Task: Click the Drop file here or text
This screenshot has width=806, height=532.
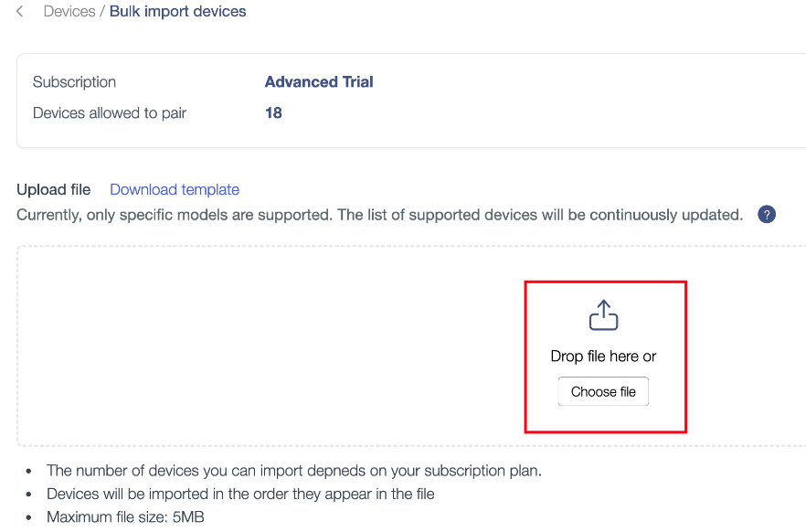Action: click(x=603, y=356)
